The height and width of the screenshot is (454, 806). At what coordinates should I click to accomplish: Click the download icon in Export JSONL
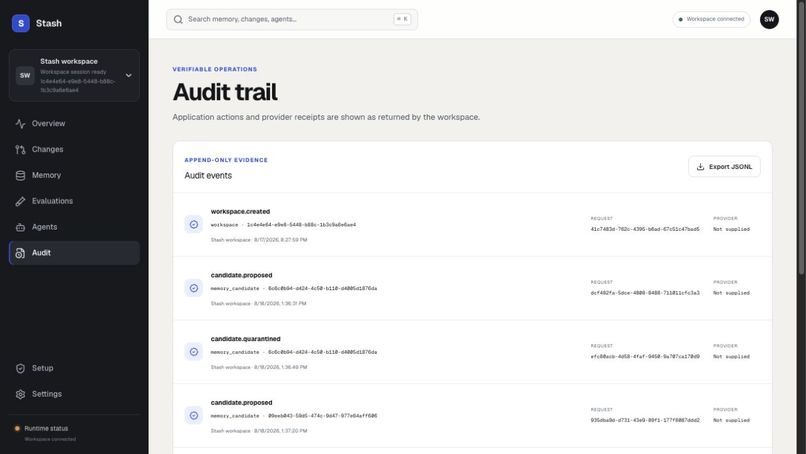tap(700, 167)
